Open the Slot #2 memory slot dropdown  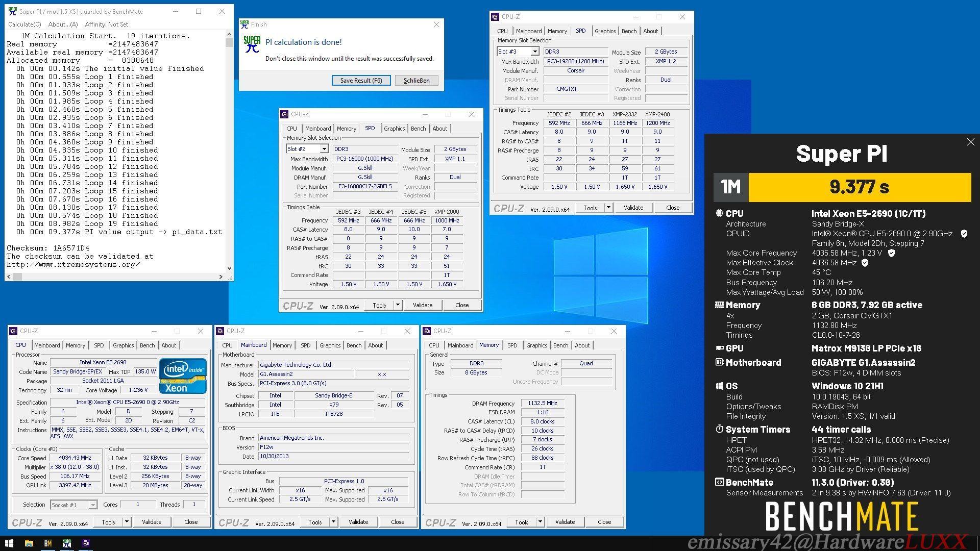pyautogui.click(x=324, y=149)
